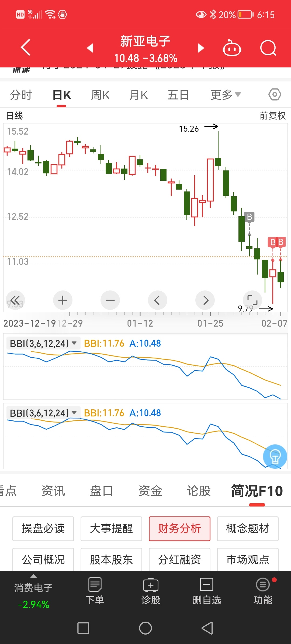Zoom in chart with plus button
The width and height of the screenshot is (291, 644).
tap(63, 300)
